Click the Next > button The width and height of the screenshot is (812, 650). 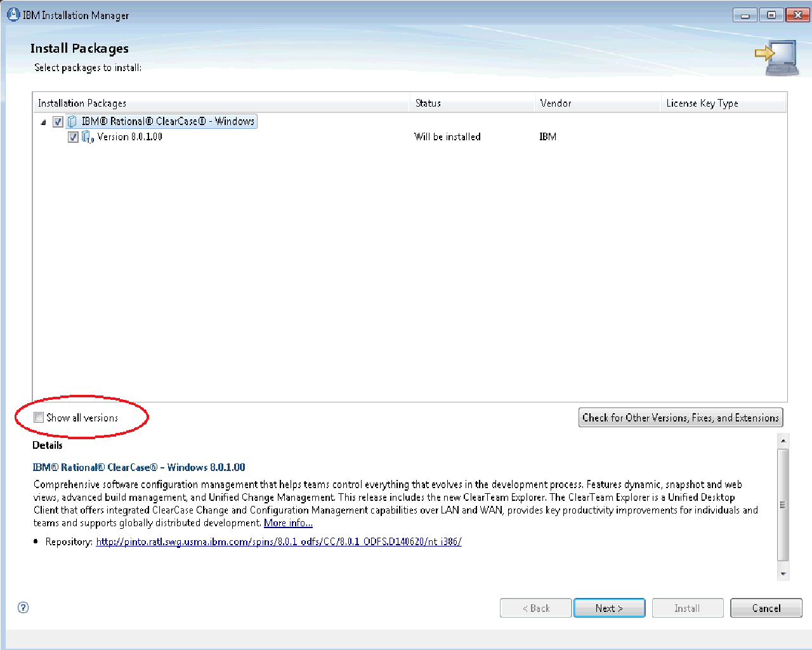coord(609,608)
